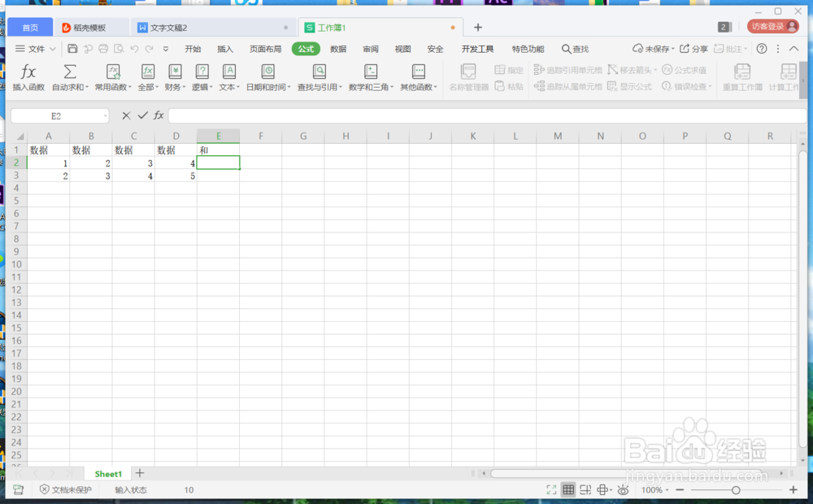
Task: Open print preview from the quick toolbar
Action: click(x=119, y=49)
